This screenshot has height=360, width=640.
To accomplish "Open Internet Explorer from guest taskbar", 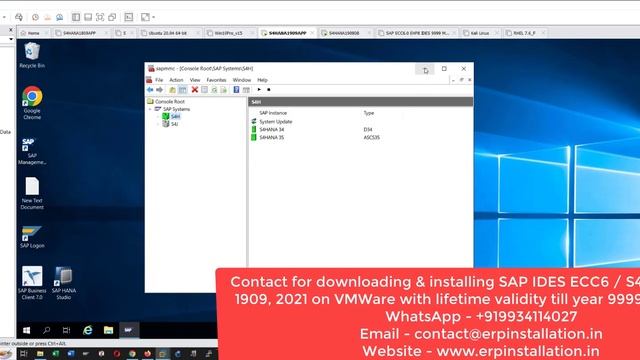I will tap(87, 330).
